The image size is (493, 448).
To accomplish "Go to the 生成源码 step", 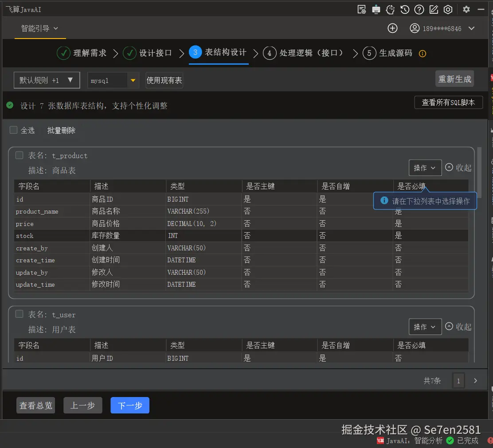I will pyautogui.click(x=395, y=53).
